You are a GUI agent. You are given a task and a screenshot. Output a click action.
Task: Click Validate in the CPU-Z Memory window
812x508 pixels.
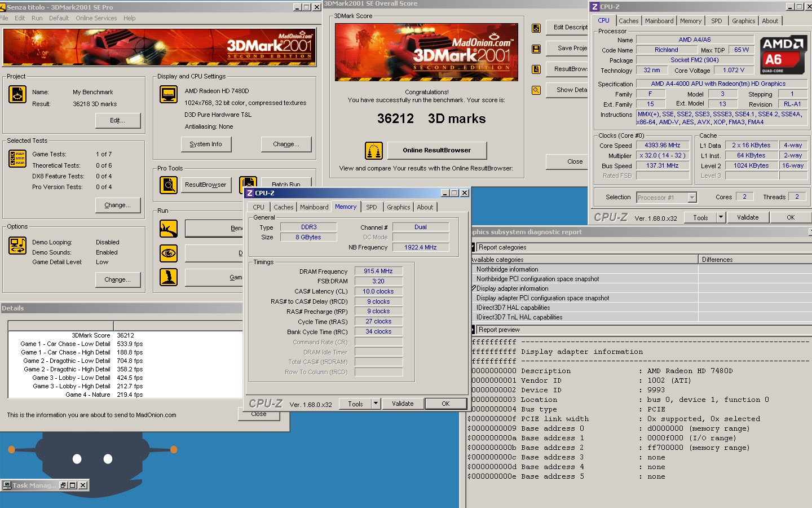point(403,404)
